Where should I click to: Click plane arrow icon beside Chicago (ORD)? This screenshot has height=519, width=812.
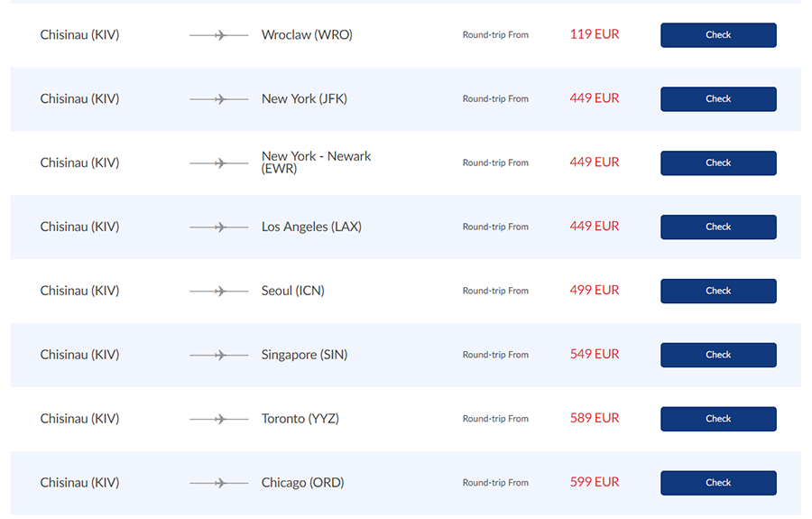[219, 483]
